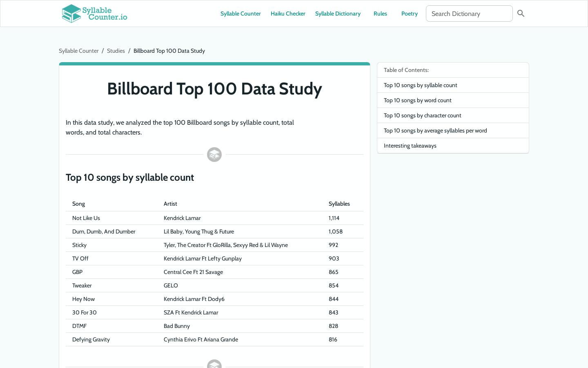Image resolution: width=588 pixels, height=368 pixels.
Task: Click the 854 syllables value
Action: [334, 285]
